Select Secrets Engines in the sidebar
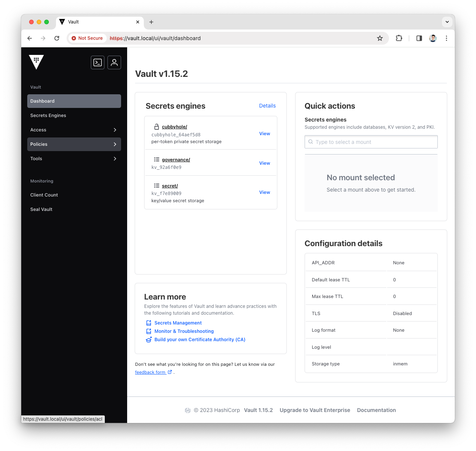This screenshot has width=476, height=451. coord(48,115)
